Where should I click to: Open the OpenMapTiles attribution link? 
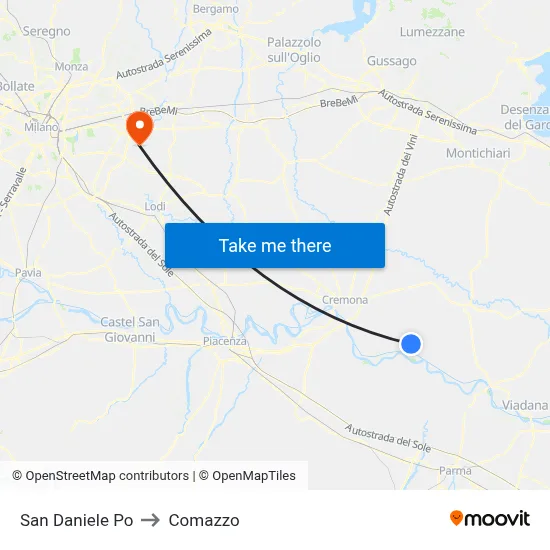[247, 476]
